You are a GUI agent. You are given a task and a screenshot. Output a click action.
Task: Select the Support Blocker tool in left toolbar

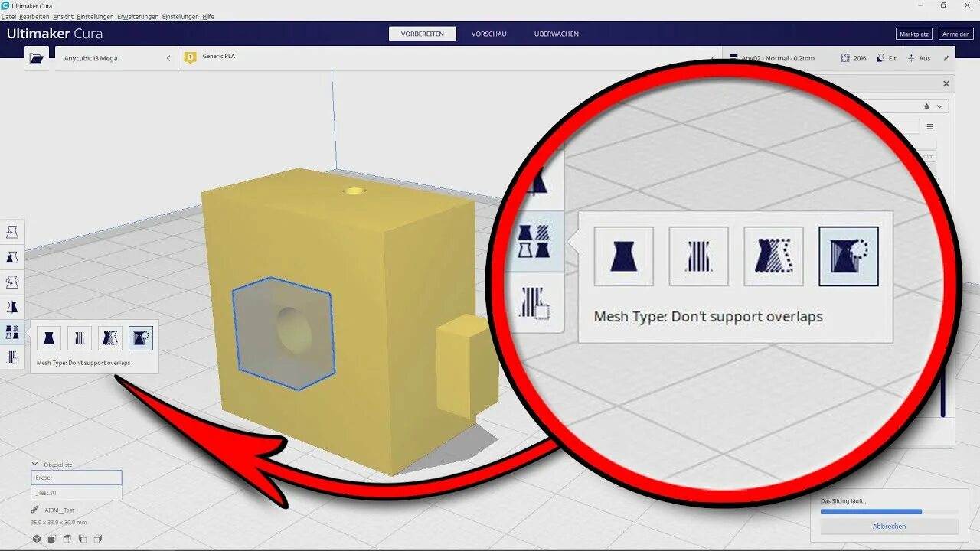point(12,357)
